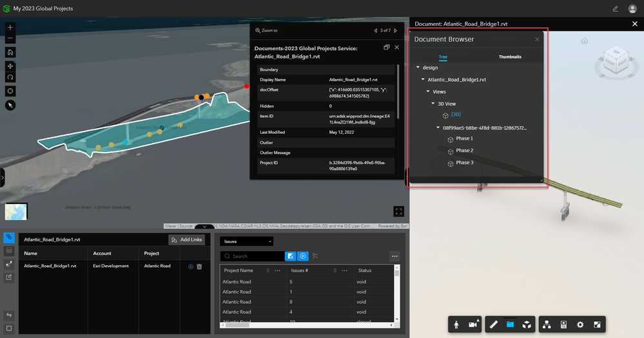
Task: Open Project Name column options
Action: point(278,270)
